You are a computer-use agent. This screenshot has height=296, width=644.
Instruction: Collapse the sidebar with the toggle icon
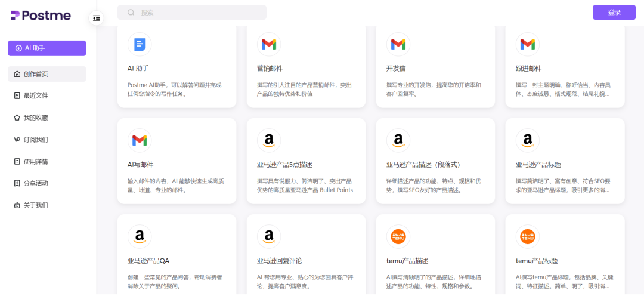click(x=96, y=18)
